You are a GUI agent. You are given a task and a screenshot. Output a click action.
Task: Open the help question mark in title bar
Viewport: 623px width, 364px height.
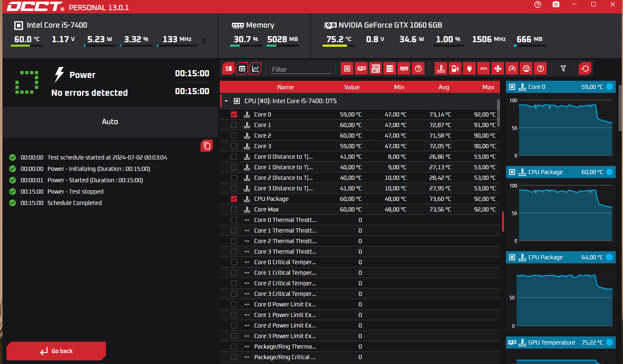click(538, 4)
